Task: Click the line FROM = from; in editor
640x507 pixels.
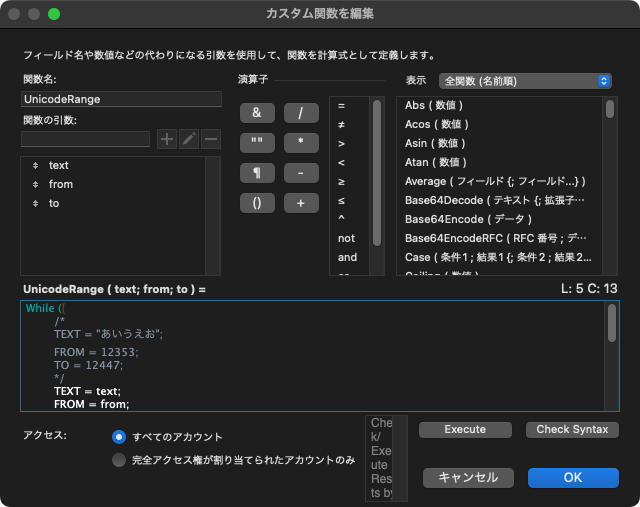Action: click(x=91, y=405)
